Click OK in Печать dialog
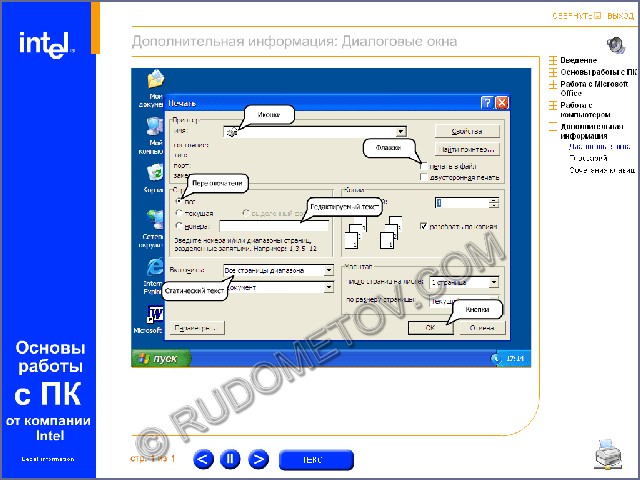 tap(431, 328)
